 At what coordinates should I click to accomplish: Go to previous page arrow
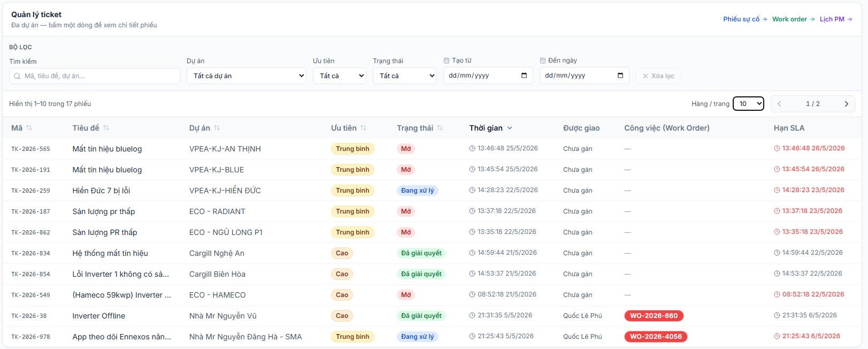click(779, 104)
